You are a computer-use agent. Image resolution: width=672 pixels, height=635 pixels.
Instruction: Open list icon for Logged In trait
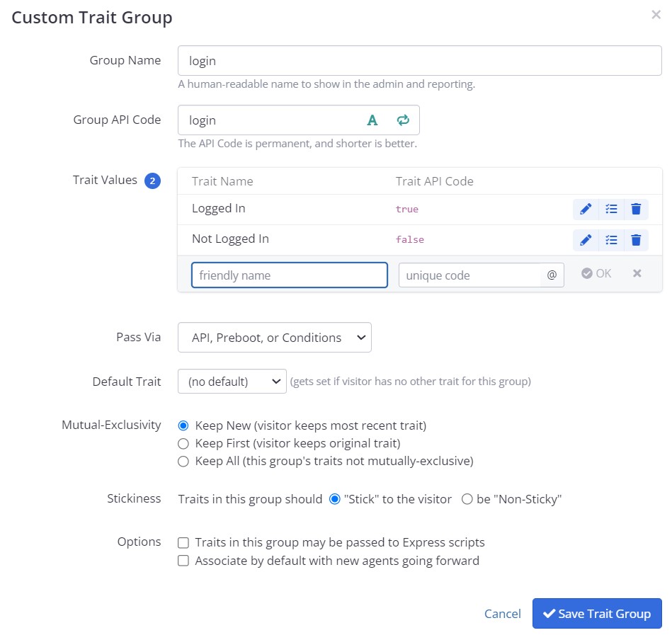(611, 209)
